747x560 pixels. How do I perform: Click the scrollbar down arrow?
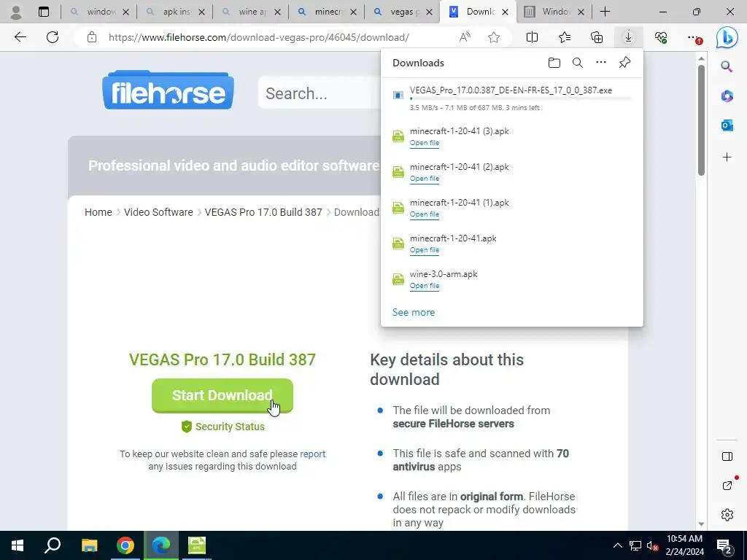(701, 524)
